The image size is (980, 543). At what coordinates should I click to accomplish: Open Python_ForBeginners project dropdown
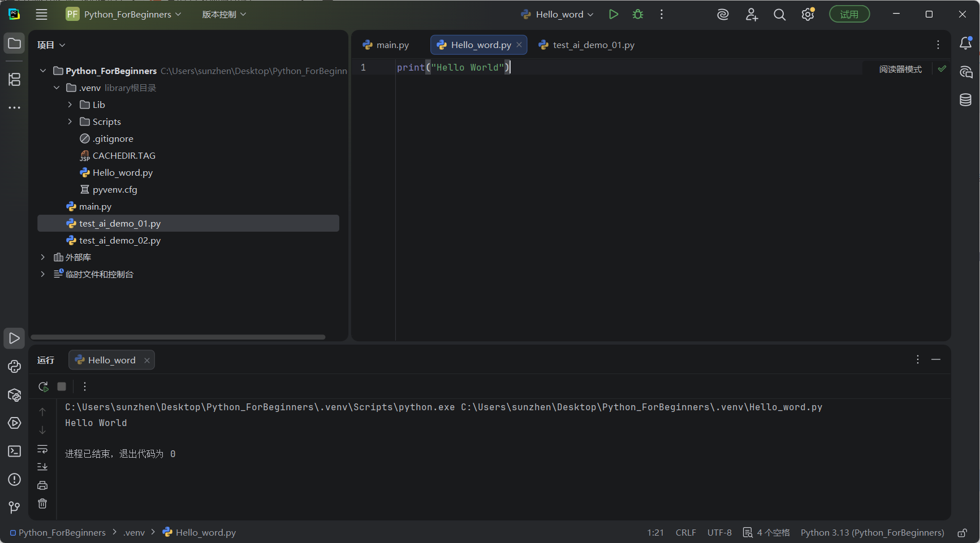pos(124,15)
